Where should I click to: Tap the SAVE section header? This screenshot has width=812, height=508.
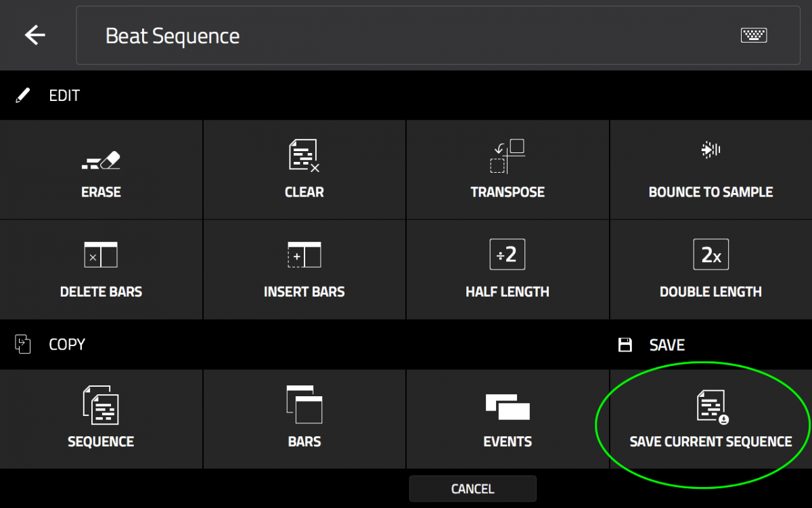click(667, 345)
